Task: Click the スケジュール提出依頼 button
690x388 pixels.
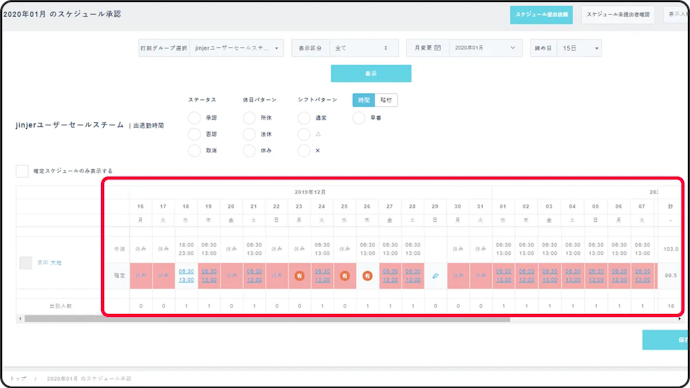Action: tap(541, 15)
